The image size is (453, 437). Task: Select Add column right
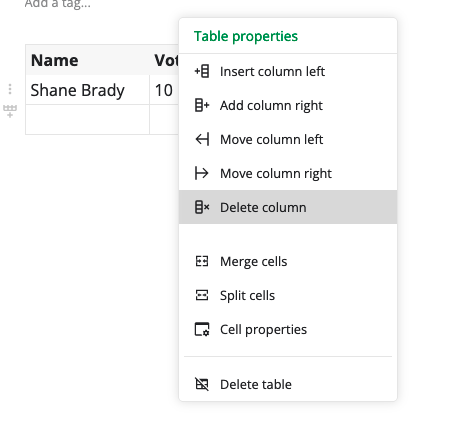click(288, 105)
